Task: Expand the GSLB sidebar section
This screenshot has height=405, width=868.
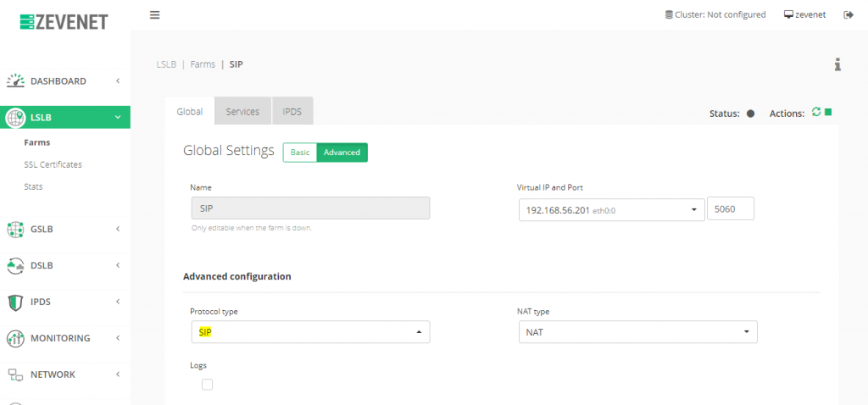Action: coord(65,229)
